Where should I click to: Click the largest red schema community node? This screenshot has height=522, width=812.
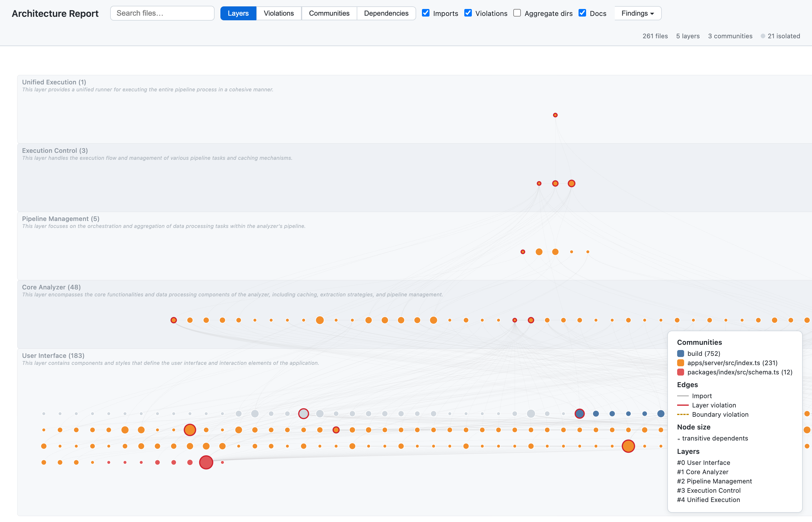tap(206, 462)
